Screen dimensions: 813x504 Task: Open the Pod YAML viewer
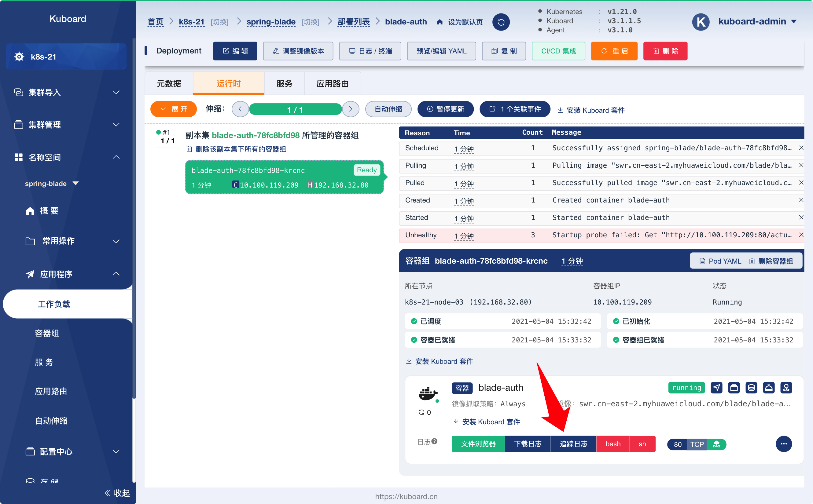point(720,261)
